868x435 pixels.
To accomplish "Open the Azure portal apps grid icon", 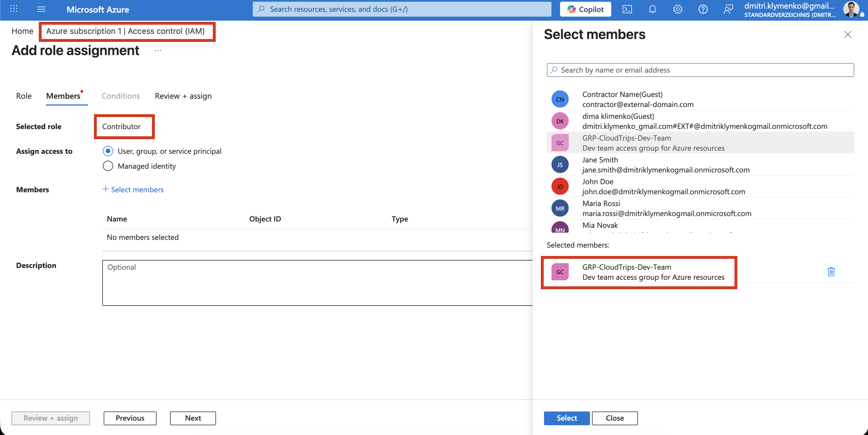I will 14,9.
